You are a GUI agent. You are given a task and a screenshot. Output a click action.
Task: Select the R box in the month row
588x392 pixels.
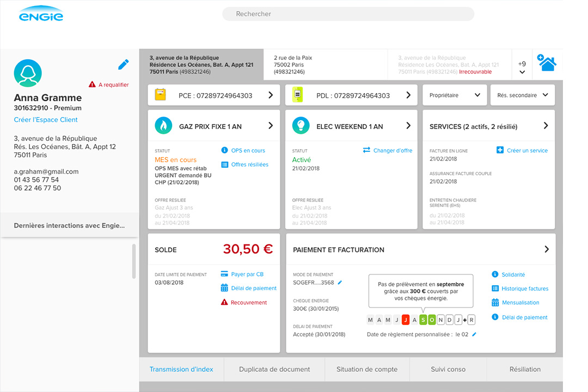pos(471,320)
